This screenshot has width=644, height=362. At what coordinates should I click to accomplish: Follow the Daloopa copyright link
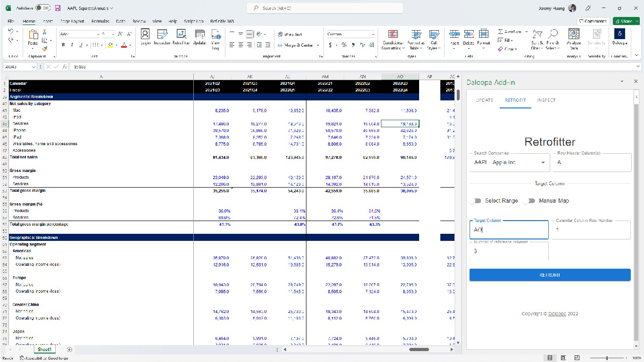pyautogui.click(x=557, y=314)
